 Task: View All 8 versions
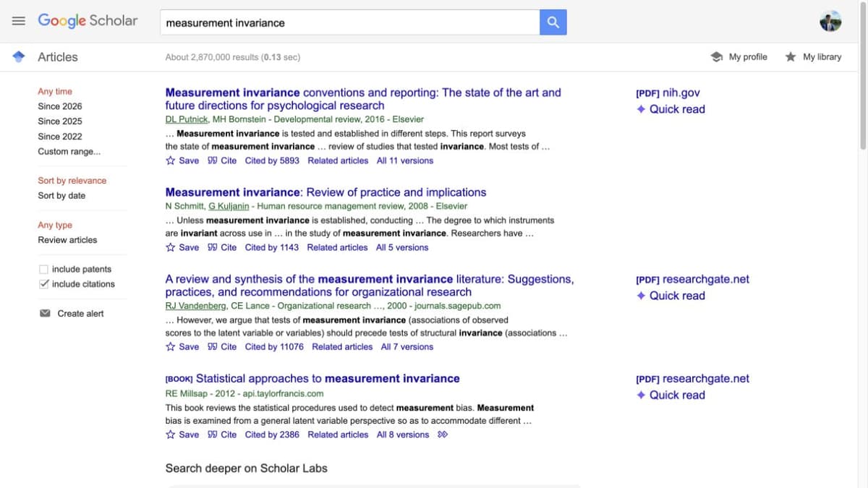(403, 435)
